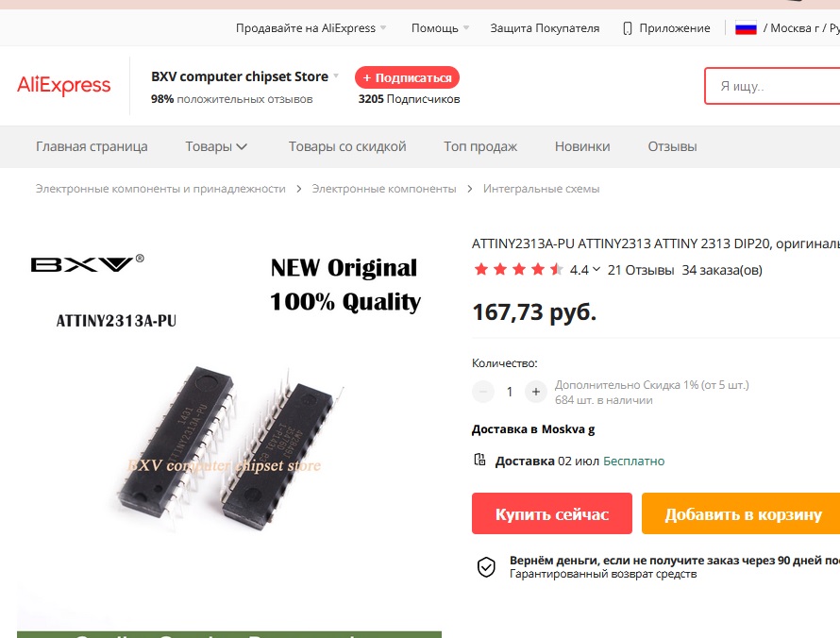Click the star rating icons
The image size is (840, 638).
518,269
